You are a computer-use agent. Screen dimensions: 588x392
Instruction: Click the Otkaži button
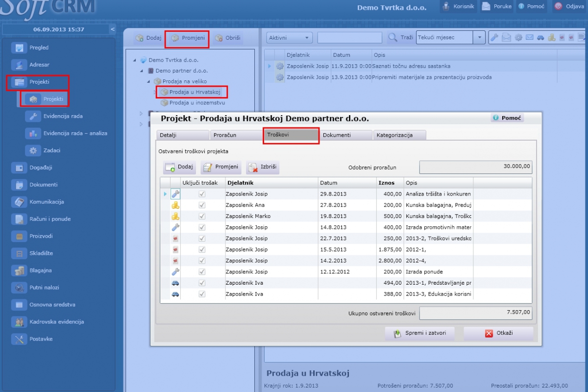498,334
